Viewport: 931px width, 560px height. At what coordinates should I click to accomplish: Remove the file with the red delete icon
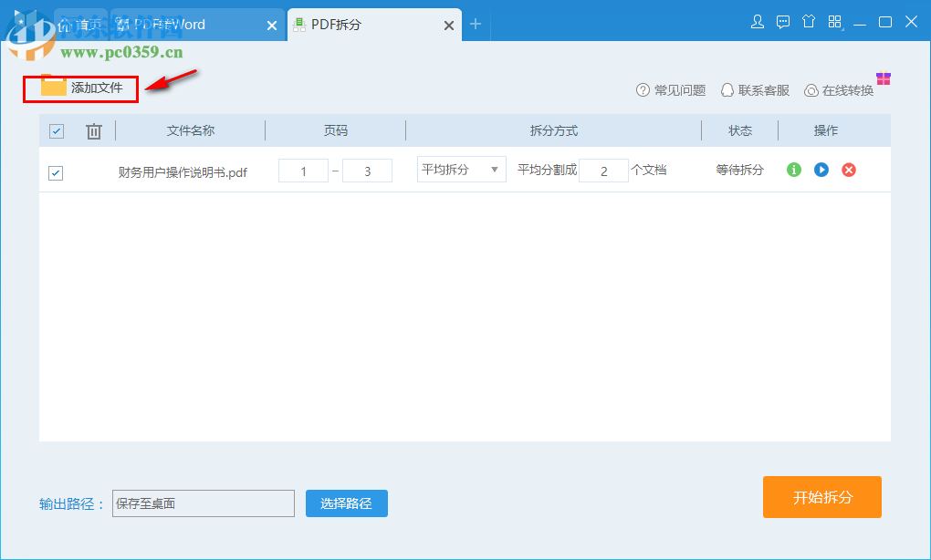(x=848, y=170)
